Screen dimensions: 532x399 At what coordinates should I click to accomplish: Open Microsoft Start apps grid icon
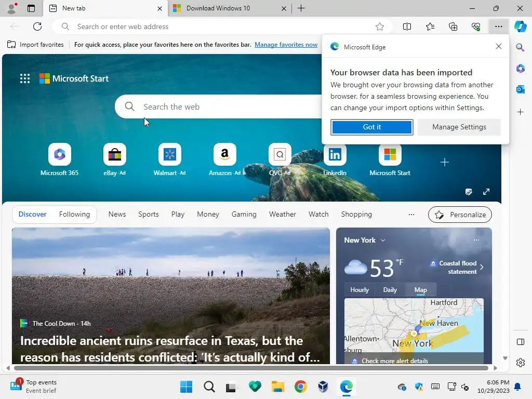pyautogui.click(x=25, y=78)
